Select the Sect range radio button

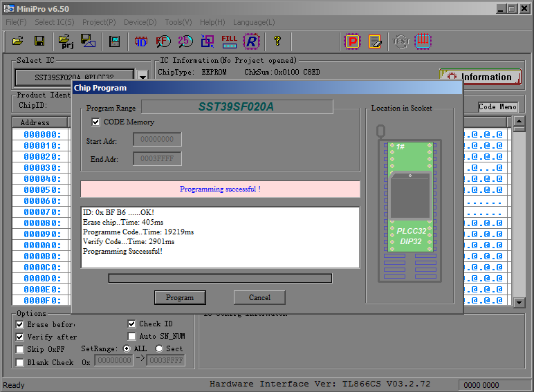click(x=159, y=348)
